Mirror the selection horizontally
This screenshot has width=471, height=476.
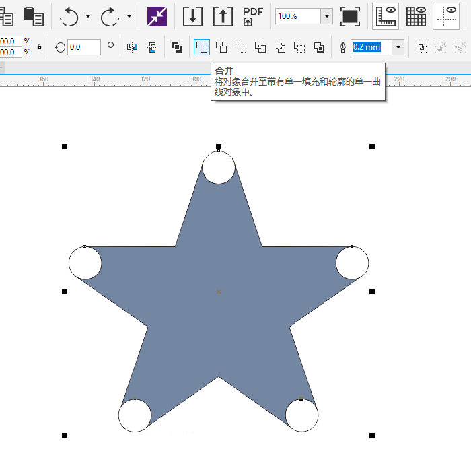point(133,47)
